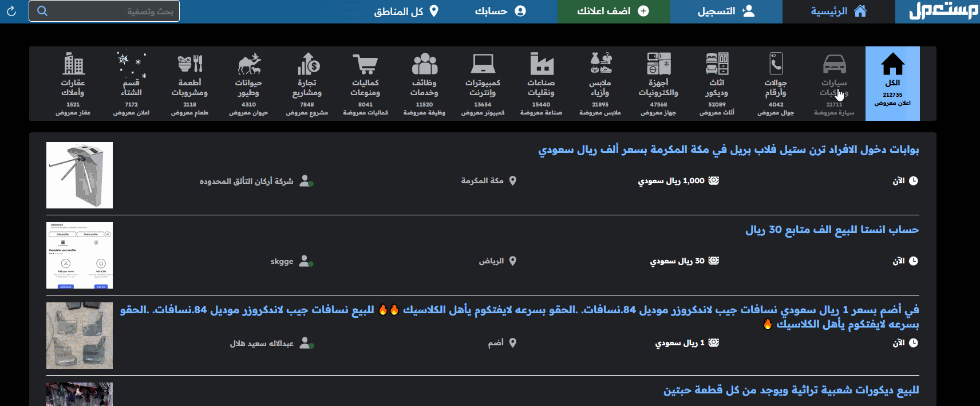Screen dimensions: 980x406
Task: Click the refresh icon in the top bar
Action: [11, 11]
